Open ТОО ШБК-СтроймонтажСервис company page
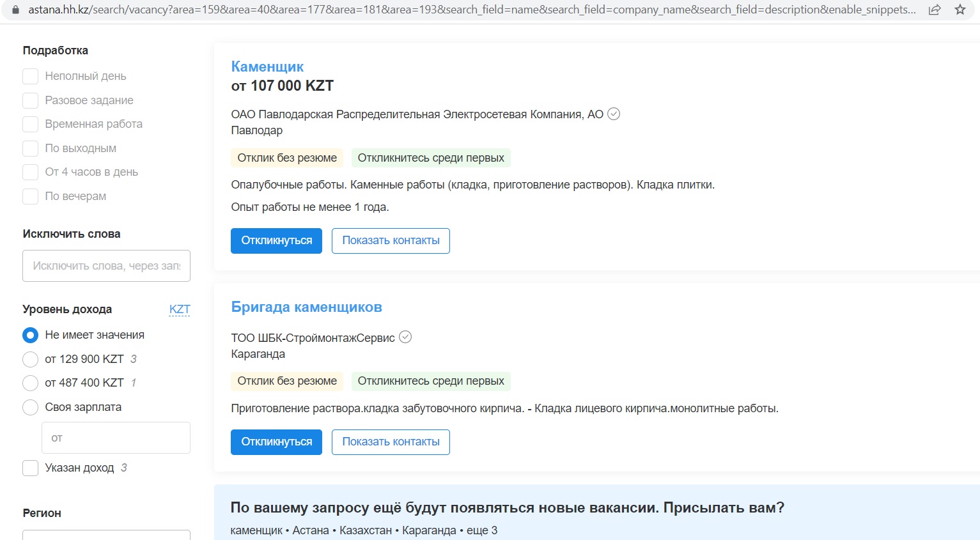980x540 pixels. 313,337
